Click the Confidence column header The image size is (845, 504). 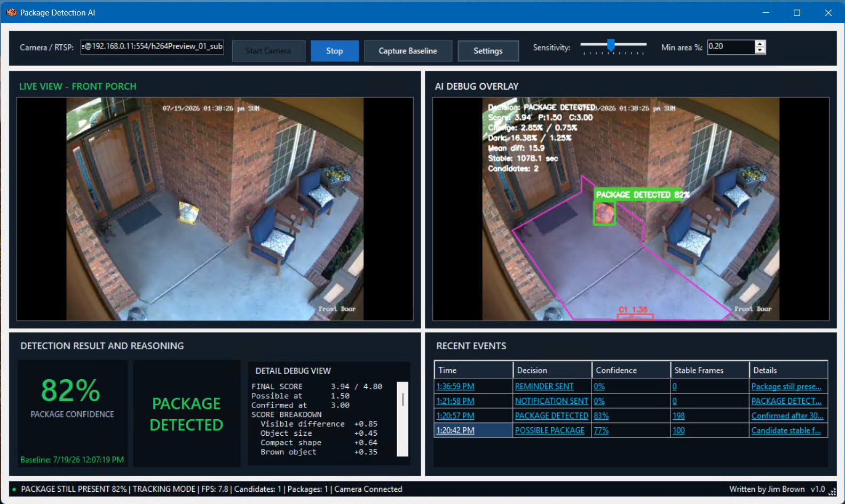pyautogui.click(x=631, y=370)
